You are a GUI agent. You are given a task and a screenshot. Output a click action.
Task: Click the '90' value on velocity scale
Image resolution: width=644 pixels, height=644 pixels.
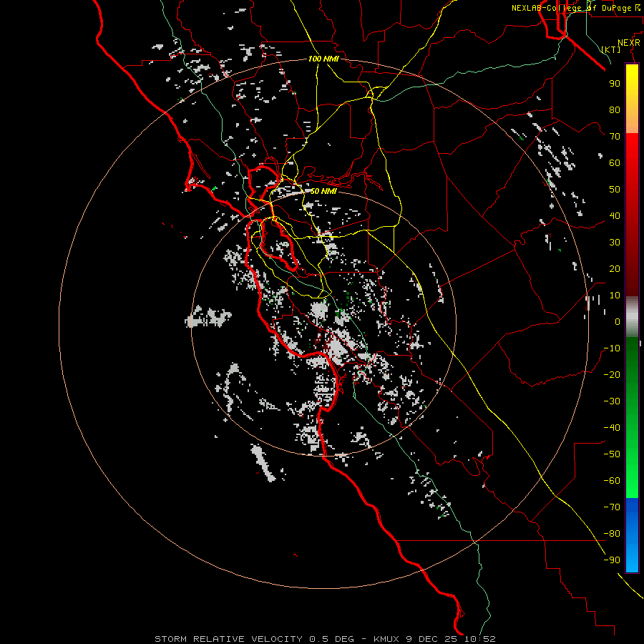tap(615, 84)
